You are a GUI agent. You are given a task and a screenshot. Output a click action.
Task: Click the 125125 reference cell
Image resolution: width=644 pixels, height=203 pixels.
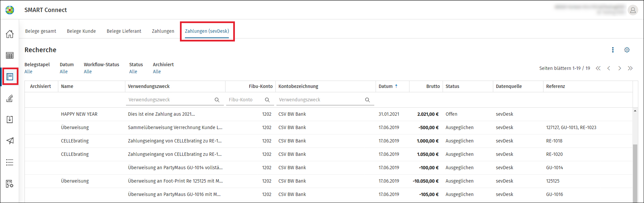tap(553, 181)
